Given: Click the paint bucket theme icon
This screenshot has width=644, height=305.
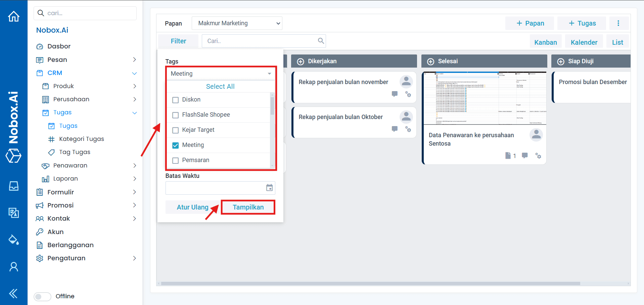Looking at the screenshot, I should click(14, 240).
